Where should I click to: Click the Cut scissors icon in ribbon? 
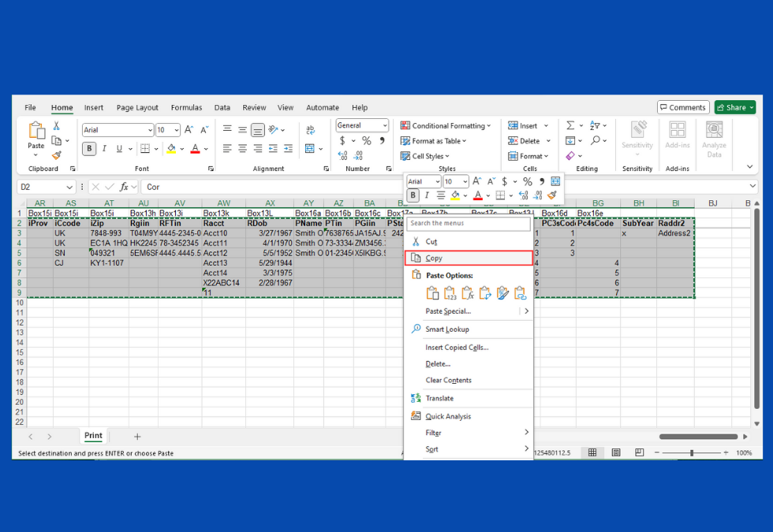(x=57, y=126)
